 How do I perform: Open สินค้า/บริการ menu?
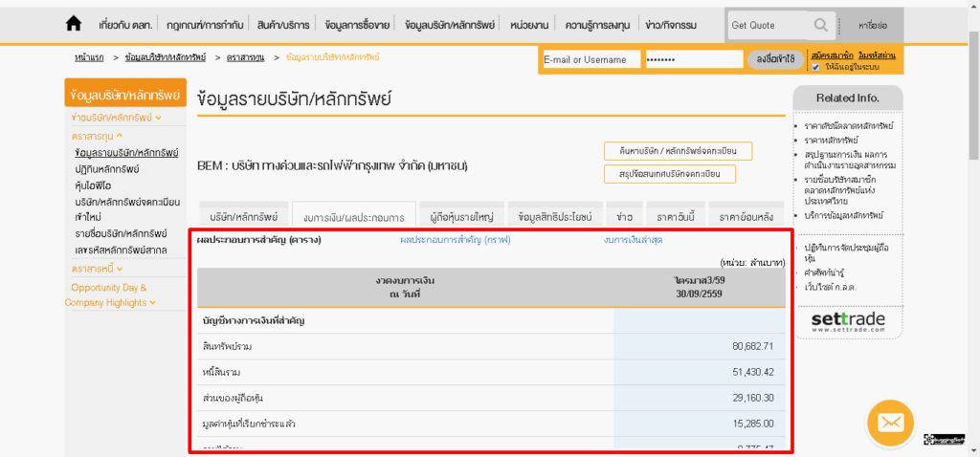[x=283, y=26]
